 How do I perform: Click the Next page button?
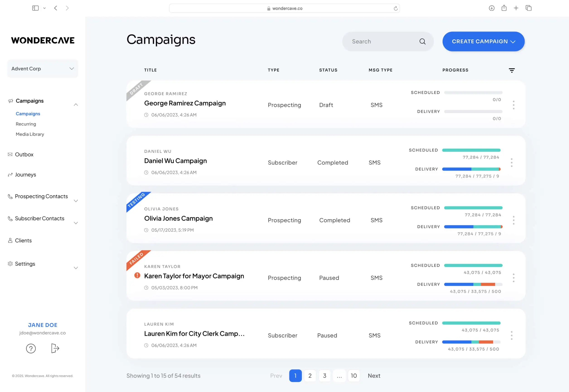pyautogui.click(x=374, y=376)
